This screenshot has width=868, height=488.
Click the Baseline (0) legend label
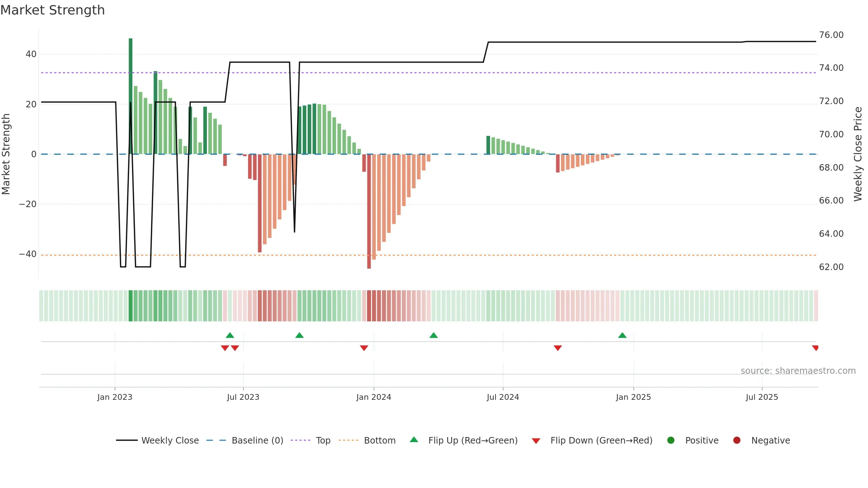coord(258,440)
